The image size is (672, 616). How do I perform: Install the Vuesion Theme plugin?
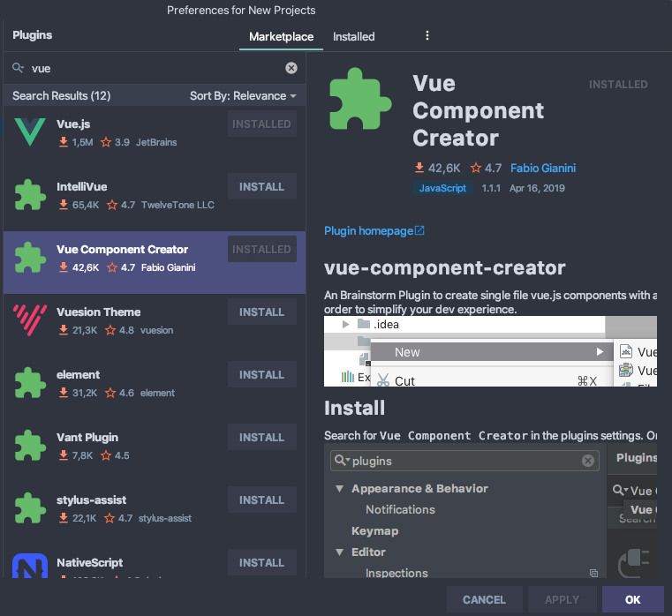262,312
